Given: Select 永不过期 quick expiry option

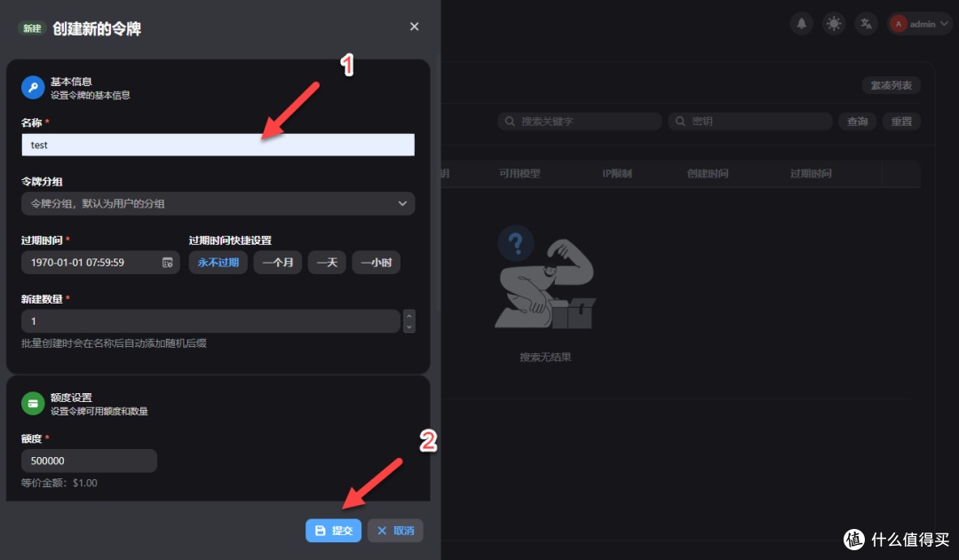Looking at the screenshot, I should [x=218, y=263].
